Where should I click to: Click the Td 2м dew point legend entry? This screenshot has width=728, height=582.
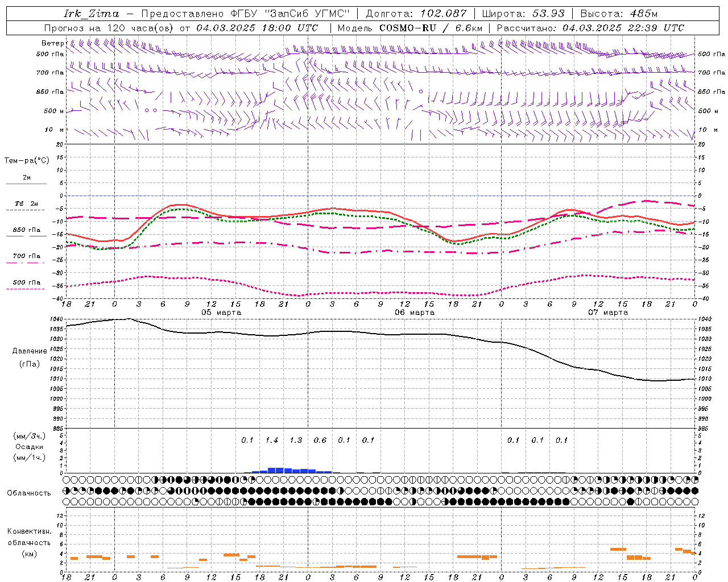click(x=27, y=203)
